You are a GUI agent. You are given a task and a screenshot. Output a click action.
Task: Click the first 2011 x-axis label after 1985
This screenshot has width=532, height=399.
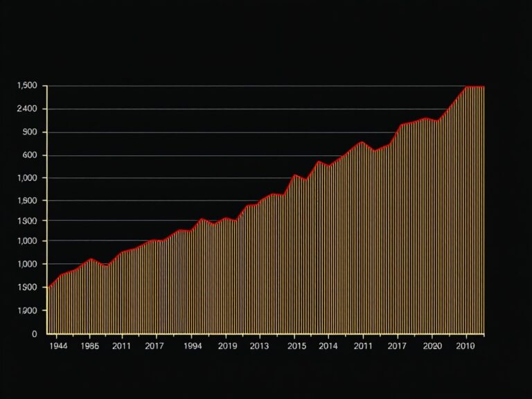click(x=121, y=346)
